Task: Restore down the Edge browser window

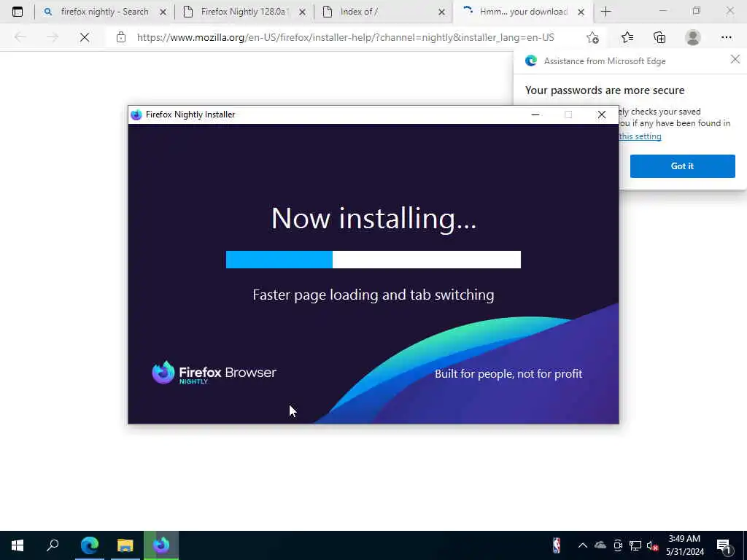Action: (x=697, y=12)
